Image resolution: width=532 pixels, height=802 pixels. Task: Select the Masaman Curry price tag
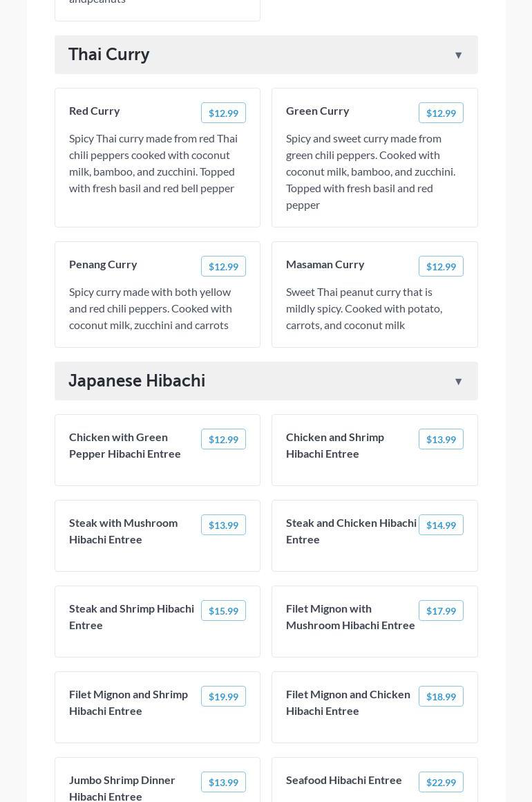click(441, 267)
